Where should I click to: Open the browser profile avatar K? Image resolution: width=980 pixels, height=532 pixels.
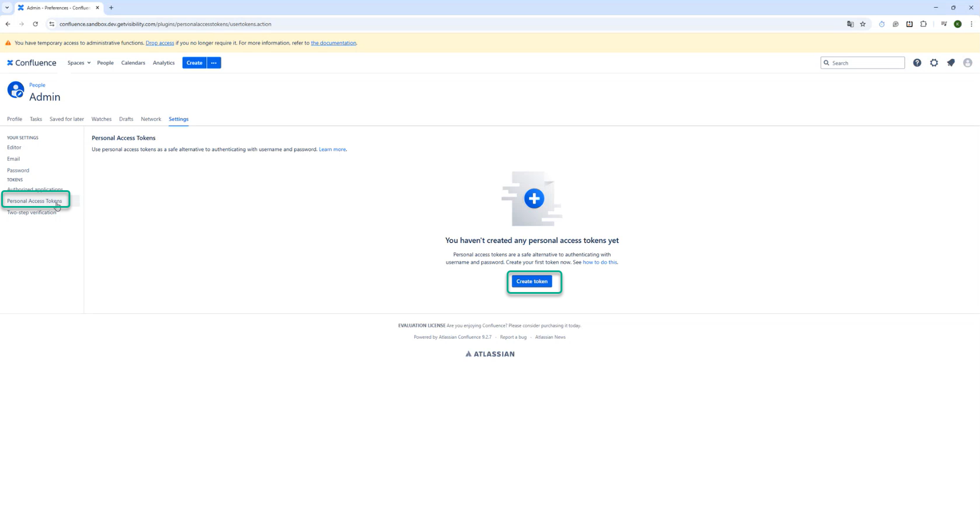tap(958, 24)
